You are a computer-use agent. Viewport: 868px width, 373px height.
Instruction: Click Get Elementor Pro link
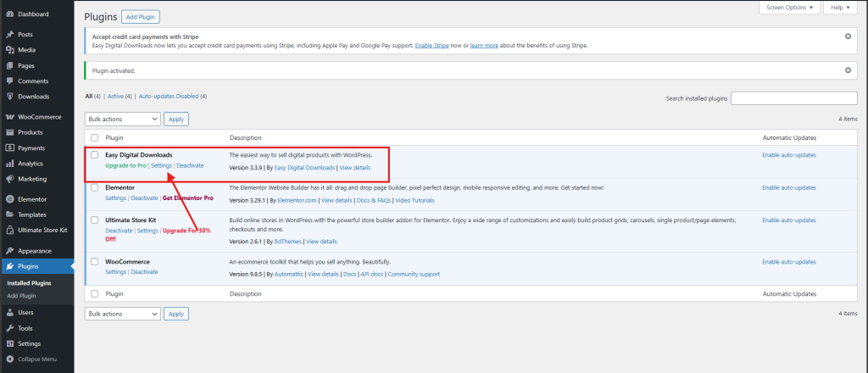187,198
